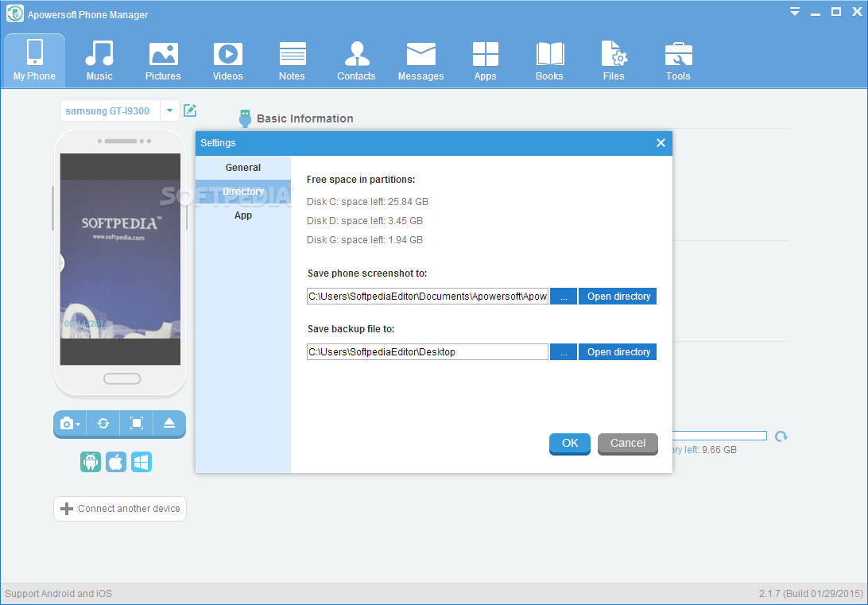
Task: Display phone screen in full screen
Action: [136, 424]
